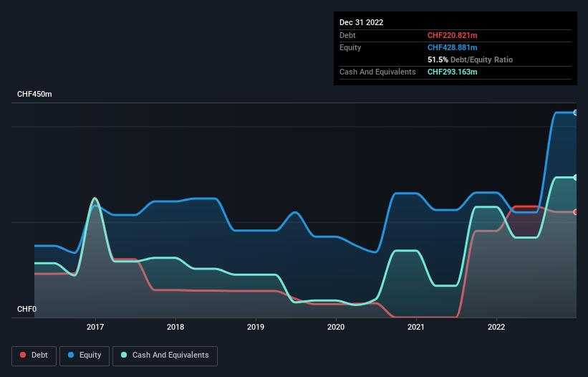This screenshot has width=588, height=377.
Task: Click the 2019 x-axis label
Action: (256, 327)
